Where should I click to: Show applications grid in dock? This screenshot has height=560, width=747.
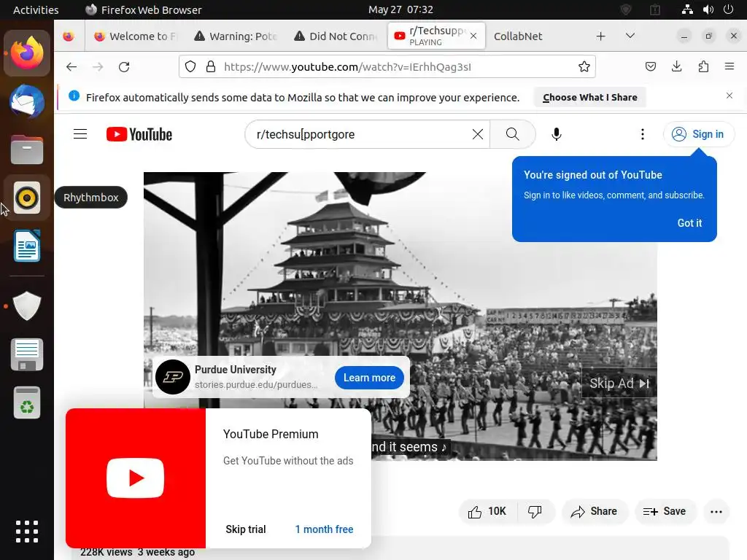(27, 532)
